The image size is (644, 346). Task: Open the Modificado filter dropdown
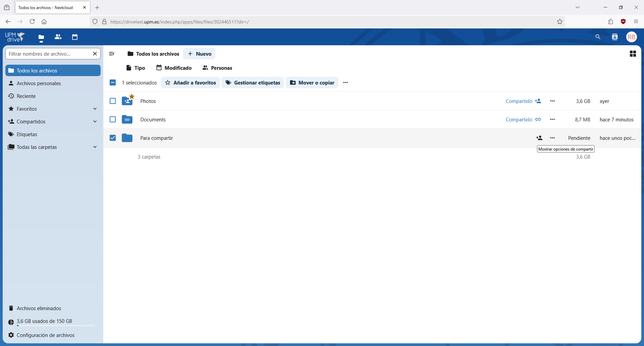174,68
